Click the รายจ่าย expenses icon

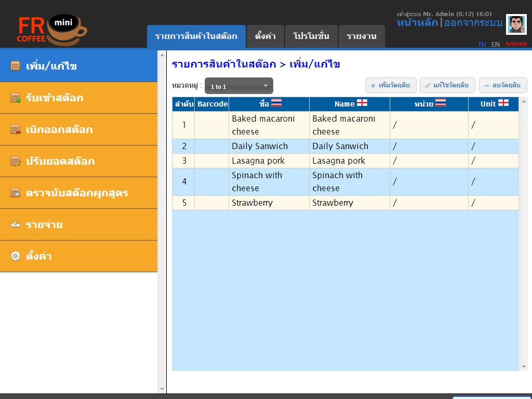16,224
